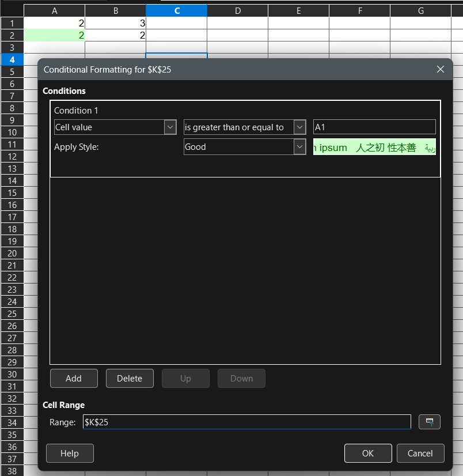Click cell B1 containing 3
Viewport: 463px width, 476px height.
[x=115, y=23]
